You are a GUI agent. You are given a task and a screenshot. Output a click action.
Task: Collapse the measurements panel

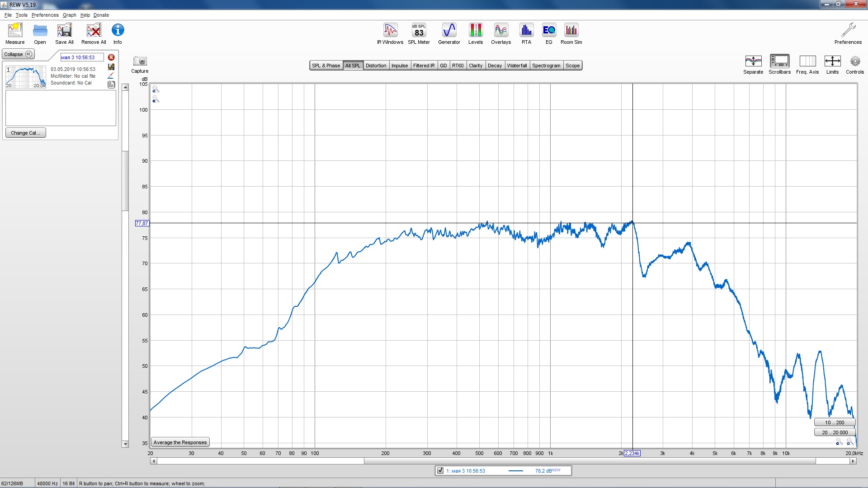18,54
